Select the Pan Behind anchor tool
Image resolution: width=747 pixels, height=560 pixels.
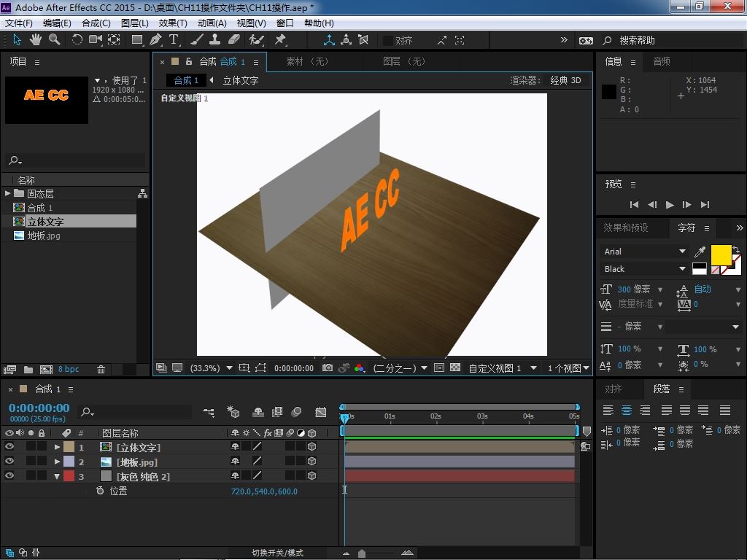point(114,39)
